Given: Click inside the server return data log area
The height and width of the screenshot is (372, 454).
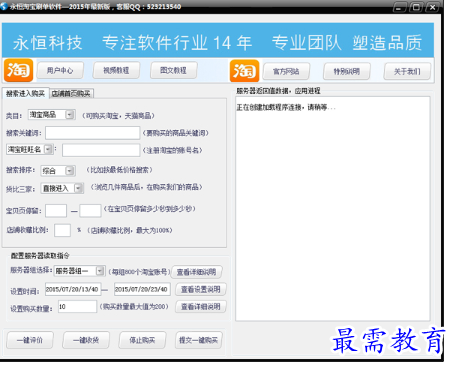Looking at the screenshot, I should coord(333,209).
